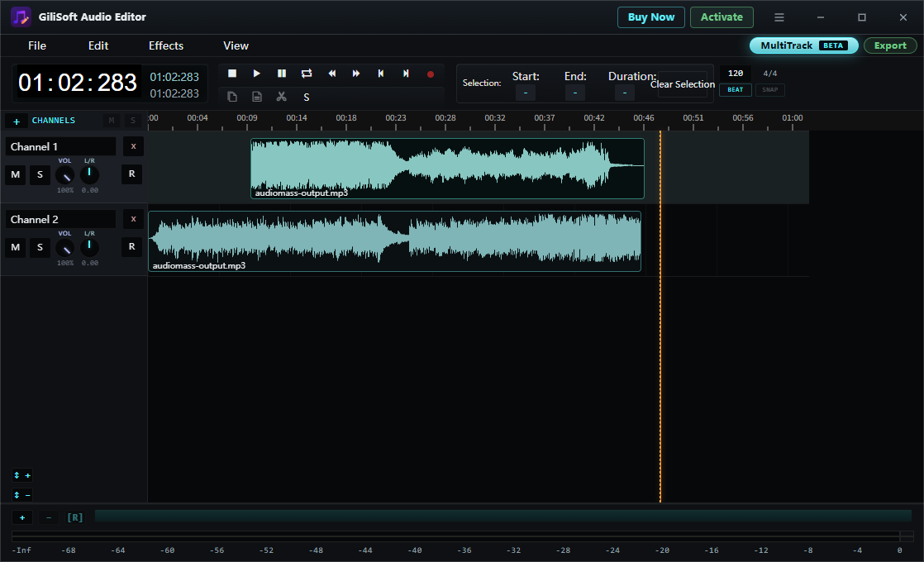The image size is (924, 562).
Task: Click the GiliSoft Audio Editor logo icon
Action: pos(21,17)
